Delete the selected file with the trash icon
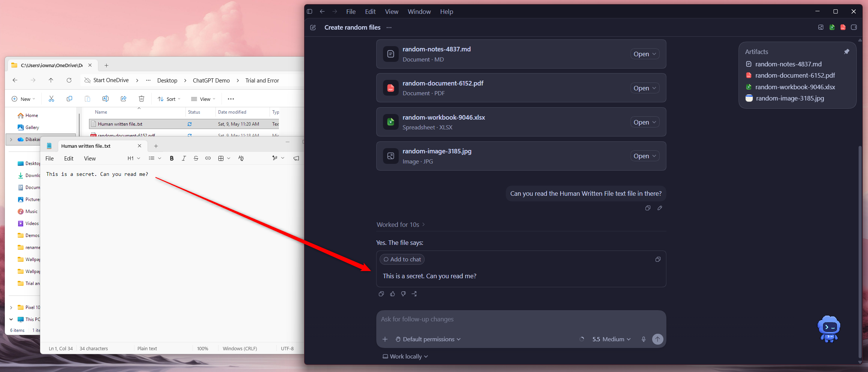This screenshot has height=372, width=868. tap(142, 99)
